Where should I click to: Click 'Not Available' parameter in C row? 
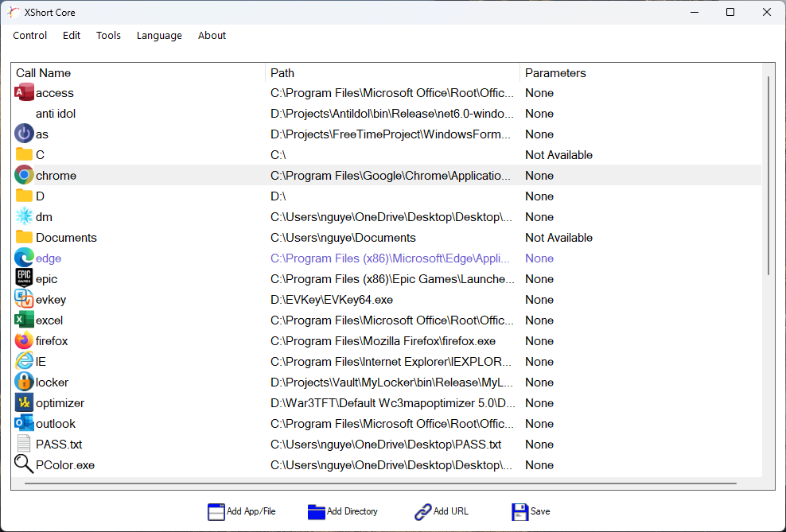559,155
